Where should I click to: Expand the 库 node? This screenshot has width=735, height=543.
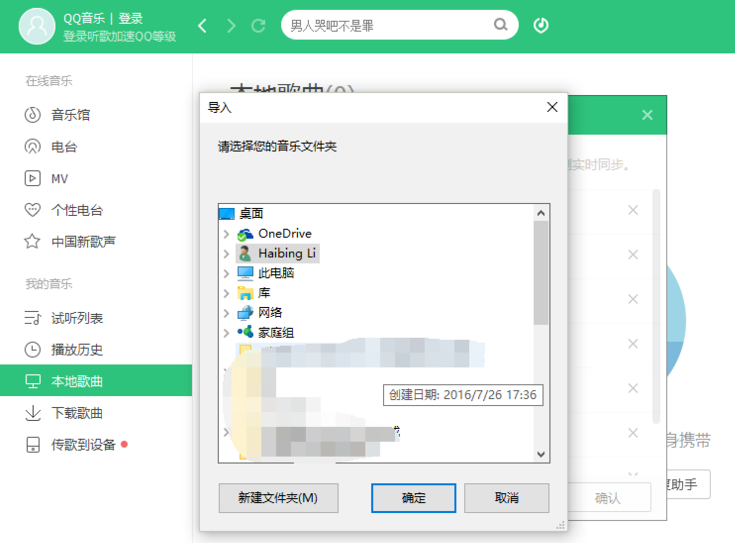click(x=226, y=294)
